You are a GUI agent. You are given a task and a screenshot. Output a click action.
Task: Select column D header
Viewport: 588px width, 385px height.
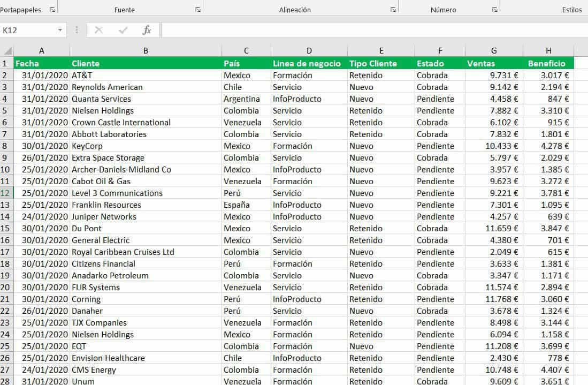tap(309, 50)
